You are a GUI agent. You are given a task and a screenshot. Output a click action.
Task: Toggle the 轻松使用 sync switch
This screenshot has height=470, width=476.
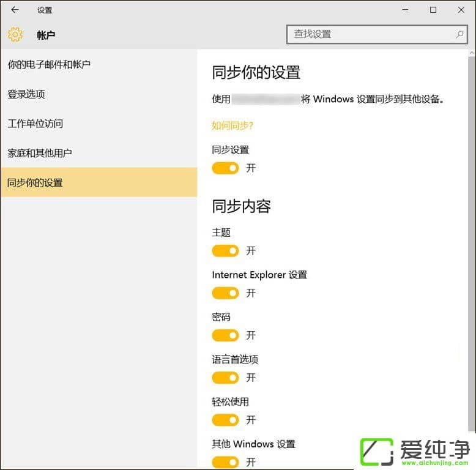225,420
